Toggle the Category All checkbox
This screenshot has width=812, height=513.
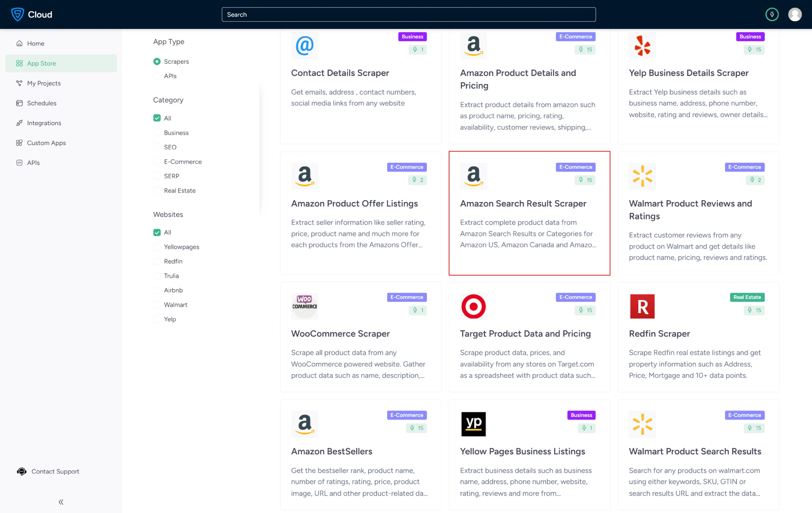point(157,118)
